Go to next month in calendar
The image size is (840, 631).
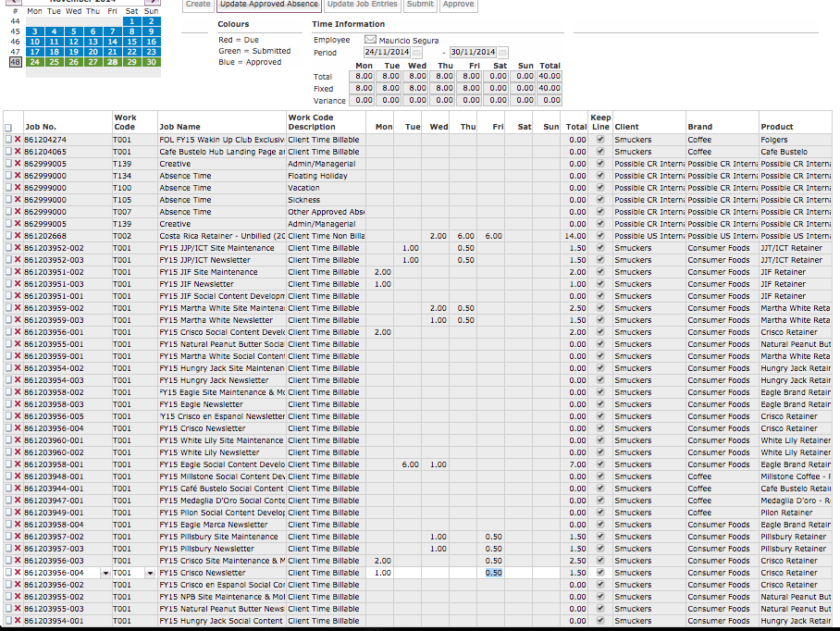pyautogui.click(x=153, y=2)
